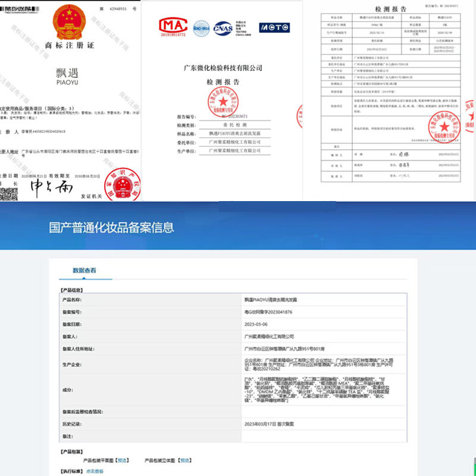Screen dimensions: 476x476
Task: Click the PIAOYU text under the trademark
Action: [67, 83]
